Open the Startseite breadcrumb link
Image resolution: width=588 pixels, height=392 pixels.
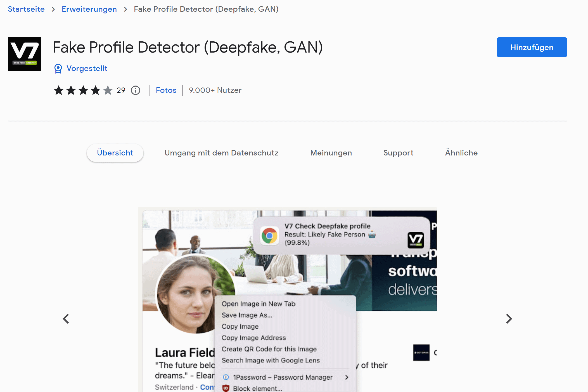click(26, 9)
